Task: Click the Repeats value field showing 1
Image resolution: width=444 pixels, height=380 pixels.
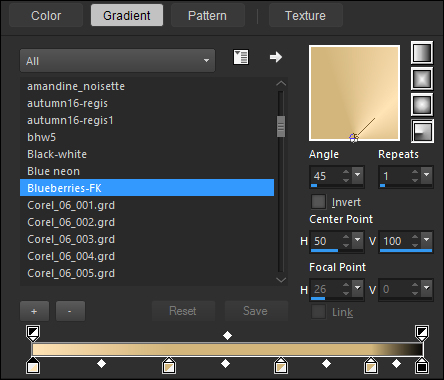Action: click(395, 176)
